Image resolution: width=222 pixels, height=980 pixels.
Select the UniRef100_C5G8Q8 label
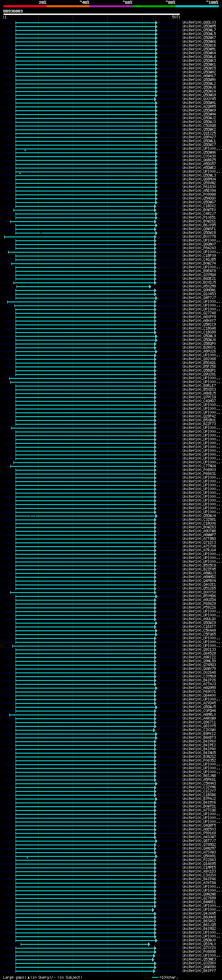(199, 125)
